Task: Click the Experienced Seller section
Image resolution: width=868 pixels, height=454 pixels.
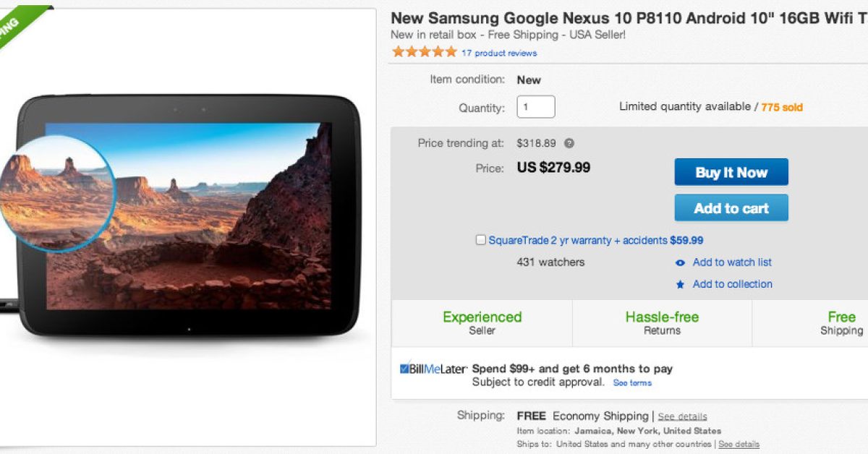Action: pos(482,323)
